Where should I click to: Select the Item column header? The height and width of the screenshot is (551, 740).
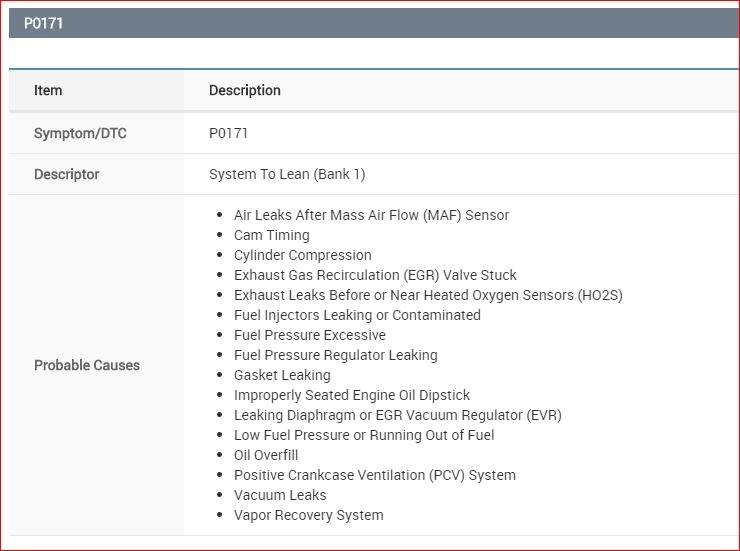[48, 90]
